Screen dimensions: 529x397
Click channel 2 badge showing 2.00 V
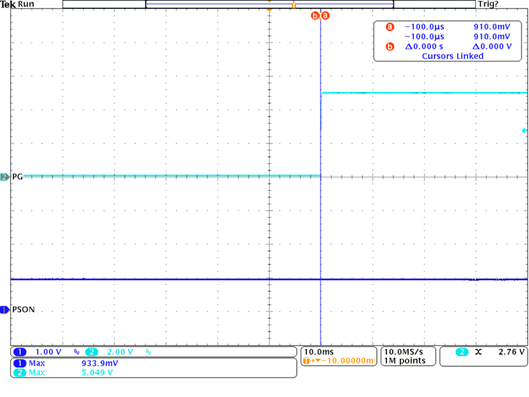pyautogui.click(x=110, y=352)
